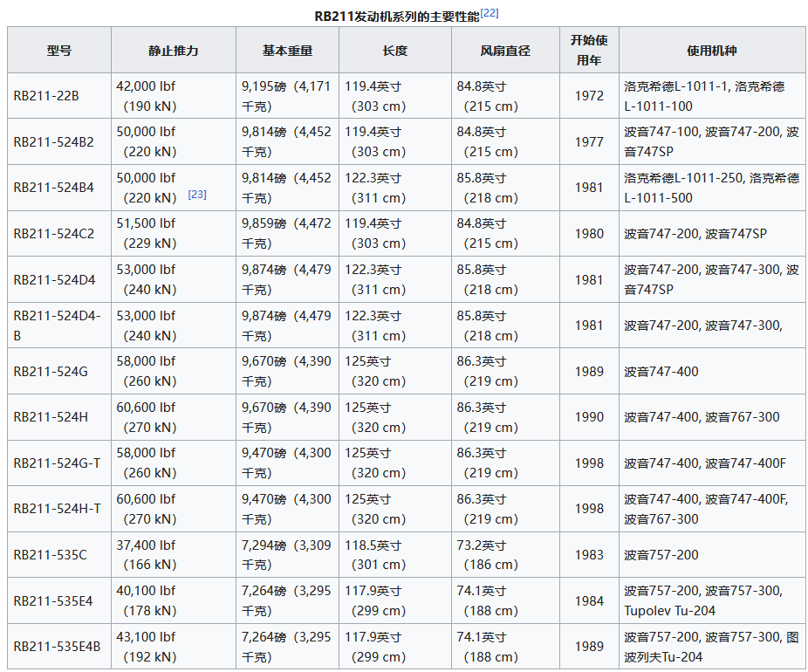Click the 基本重量 column header
The width and height of the screenshot is (808, 672).
coord(287,50)
